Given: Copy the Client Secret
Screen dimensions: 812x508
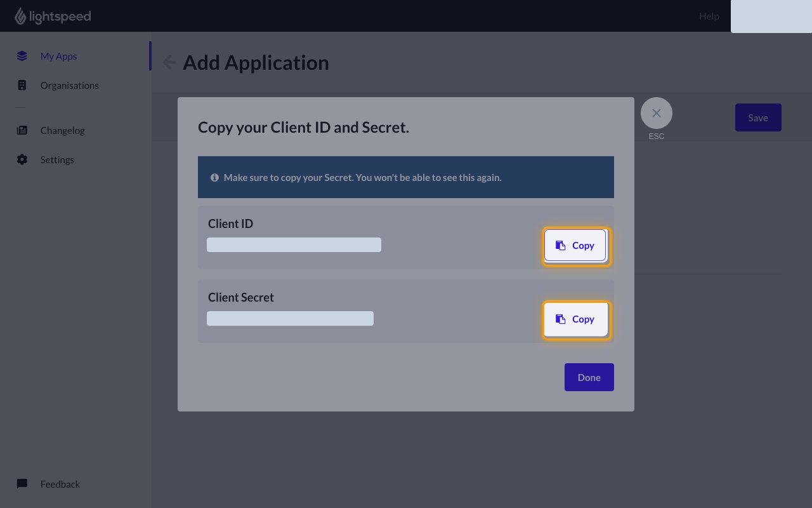Looking at the screenshot, I should (x=575, y=319).
